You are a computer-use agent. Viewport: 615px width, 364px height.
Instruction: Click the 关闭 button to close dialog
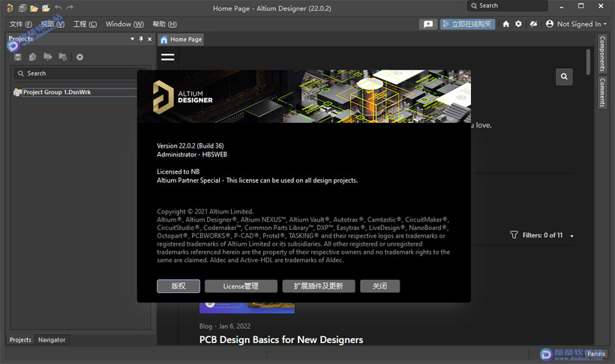[379, 286]
